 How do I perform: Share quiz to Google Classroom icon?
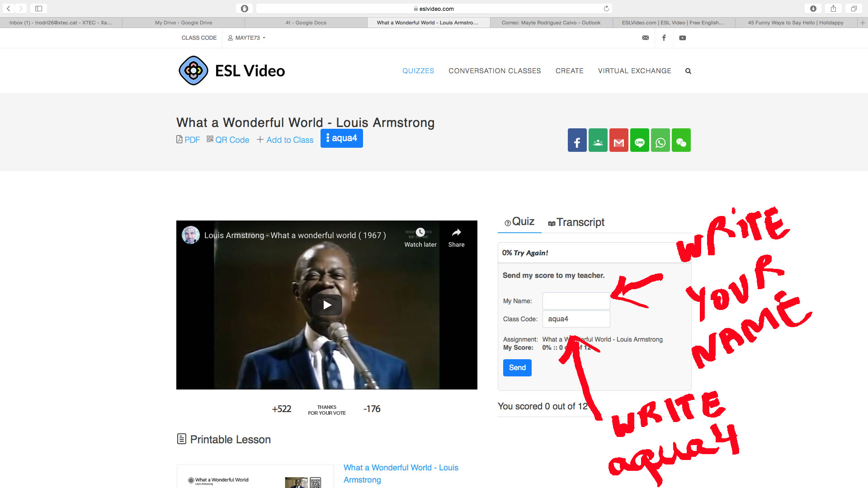(598, 140)
